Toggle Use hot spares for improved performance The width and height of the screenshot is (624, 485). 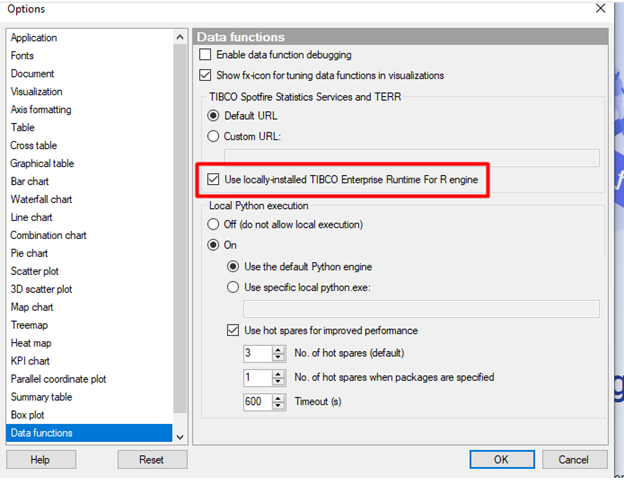tap(233, 330)
